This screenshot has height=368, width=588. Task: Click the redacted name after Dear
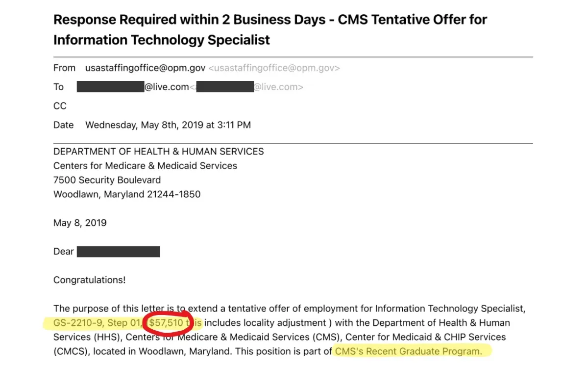pos(118,252)
